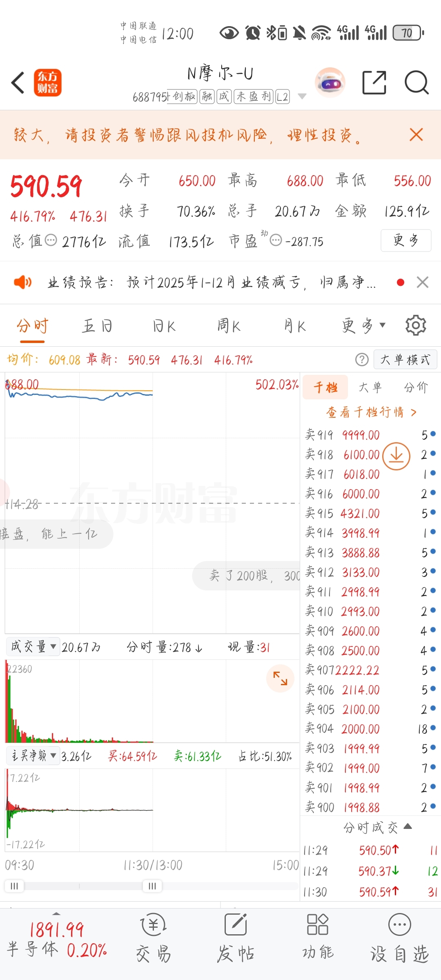The image size is (441, 980).
Task: Tap the 未盈利 tag
Action: coord(254,97)
